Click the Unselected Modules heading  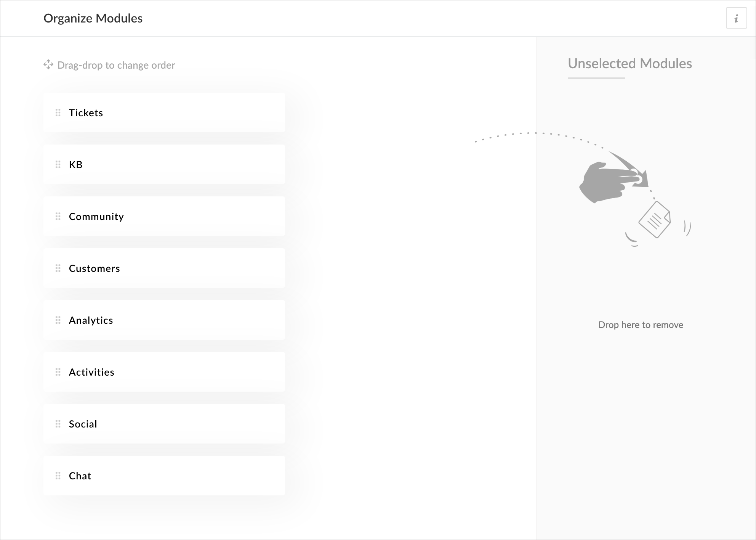630,63
